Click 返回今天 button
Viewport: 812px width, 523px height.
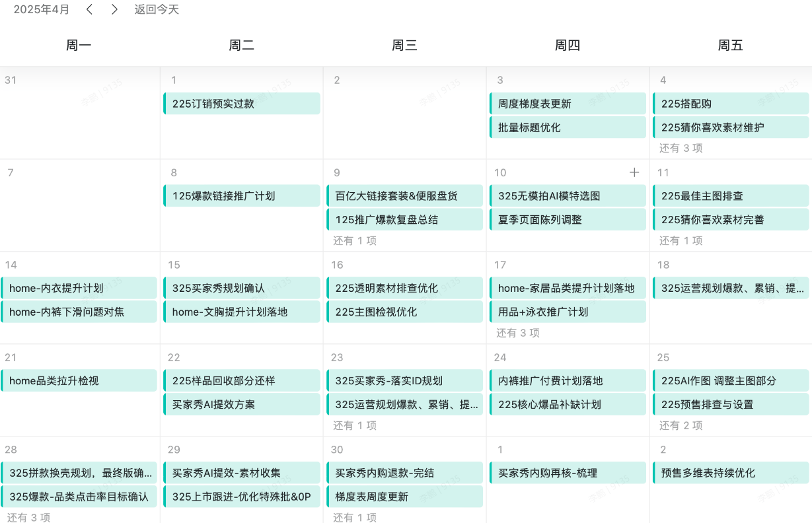[x=157, y=9]
